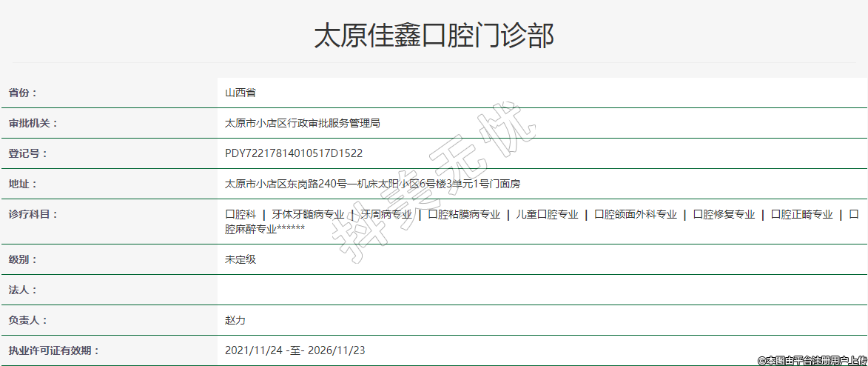This screenshot has height=366, width=868.
Task: Select the 口腔正畸专业 specialty
Action: click(x=801, y=214)
